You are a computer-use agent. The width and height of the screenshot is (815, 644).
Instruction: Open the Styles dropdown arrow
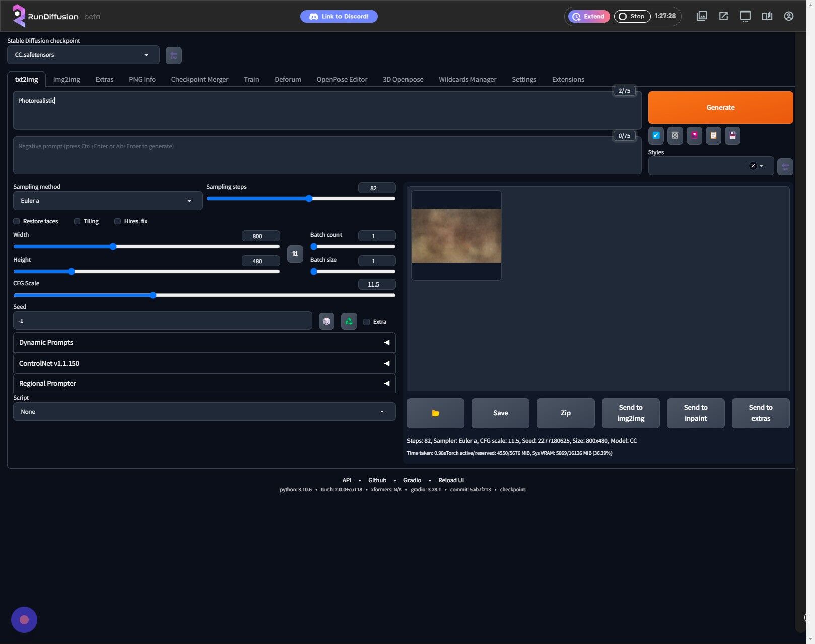pos(761,166)
